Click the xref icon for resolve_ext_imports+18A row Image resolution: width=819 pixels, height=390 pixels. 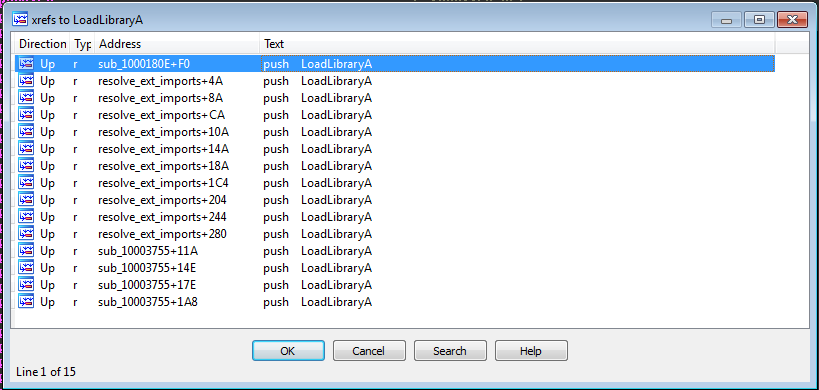(x=26, y=166)
